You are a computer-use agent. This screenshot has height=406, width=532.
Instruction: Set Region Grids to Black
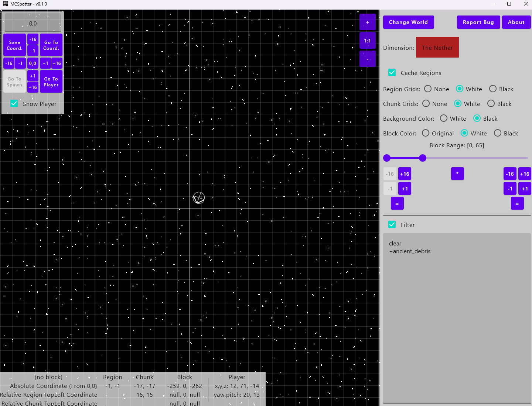493,89
